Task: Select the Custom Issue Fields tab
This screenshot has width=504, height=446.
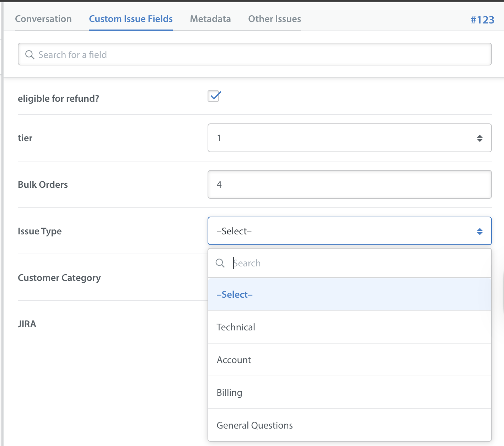Action: tap(131, 19)
